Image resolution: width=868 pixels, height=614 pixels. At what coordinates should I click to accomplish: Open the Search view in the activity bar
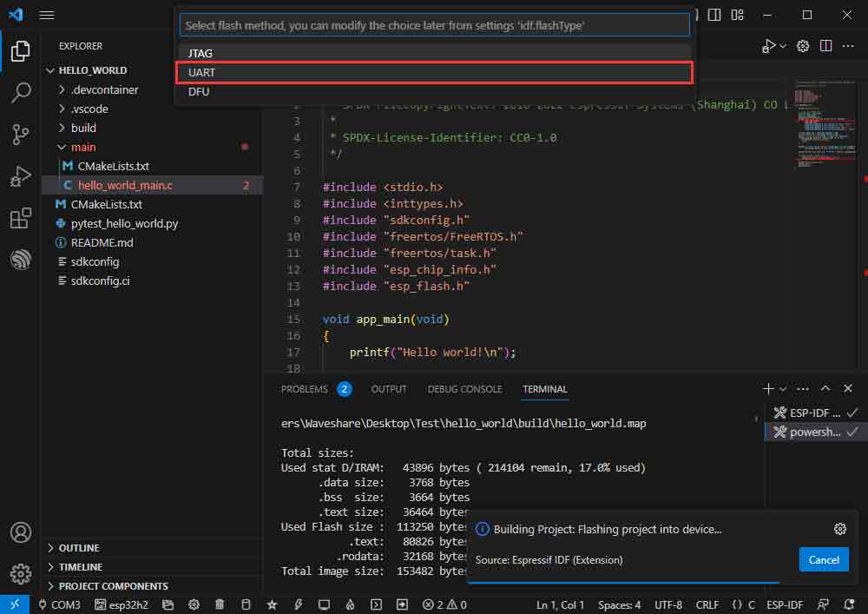21,92
